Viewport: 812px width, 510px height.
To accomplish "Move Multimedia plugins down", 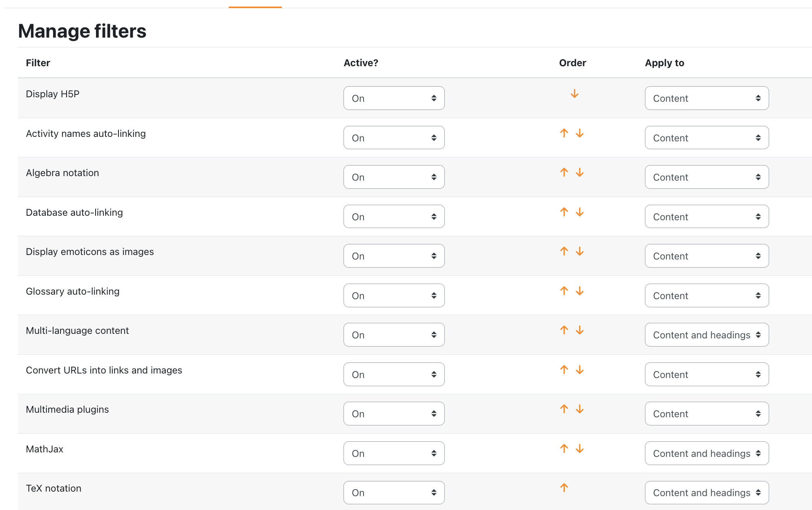I will click(x=580, y=409).
